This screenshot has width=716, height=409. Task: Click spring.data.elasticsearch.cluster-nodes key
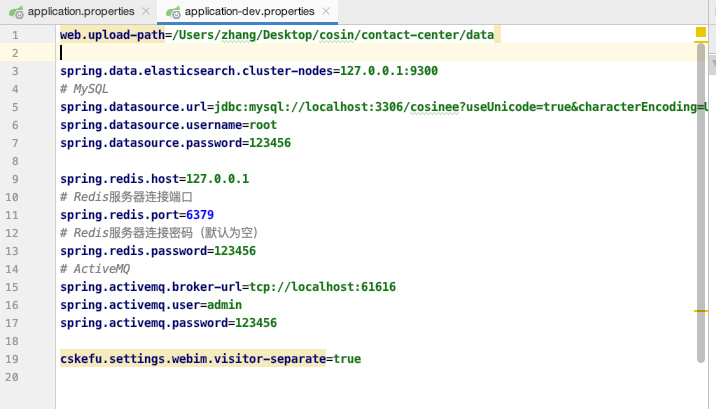[196, 71]
